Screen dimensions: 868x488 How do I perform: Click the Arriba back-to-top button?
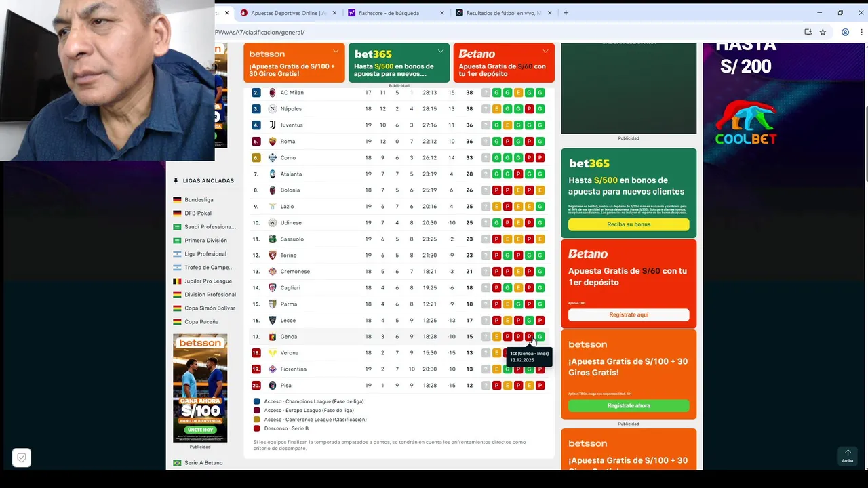point(848,455)
